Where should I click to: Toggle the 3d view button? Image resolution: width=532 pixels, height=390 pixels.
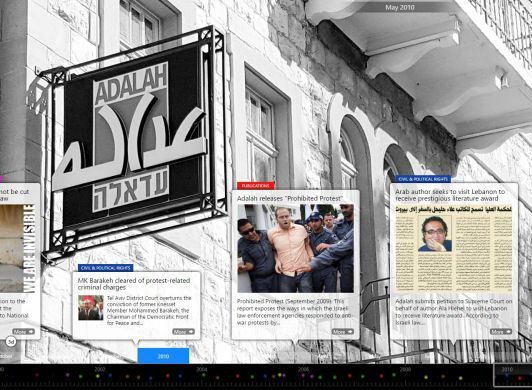click(11, 342)
